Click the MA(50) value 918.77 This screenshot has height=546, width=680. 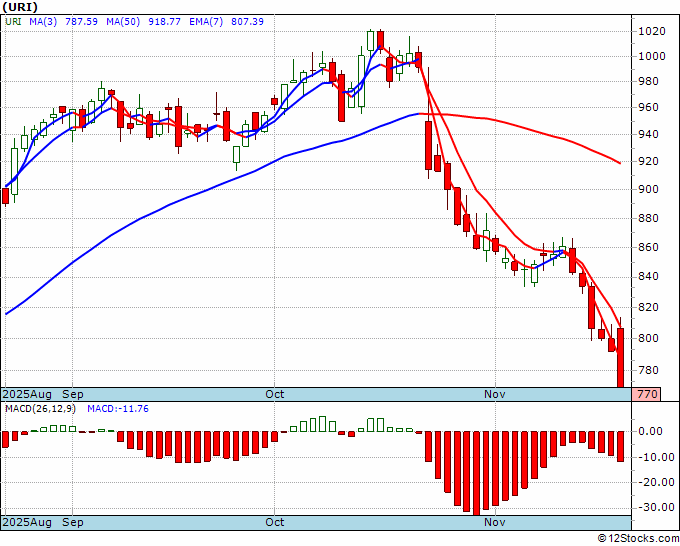164,21
